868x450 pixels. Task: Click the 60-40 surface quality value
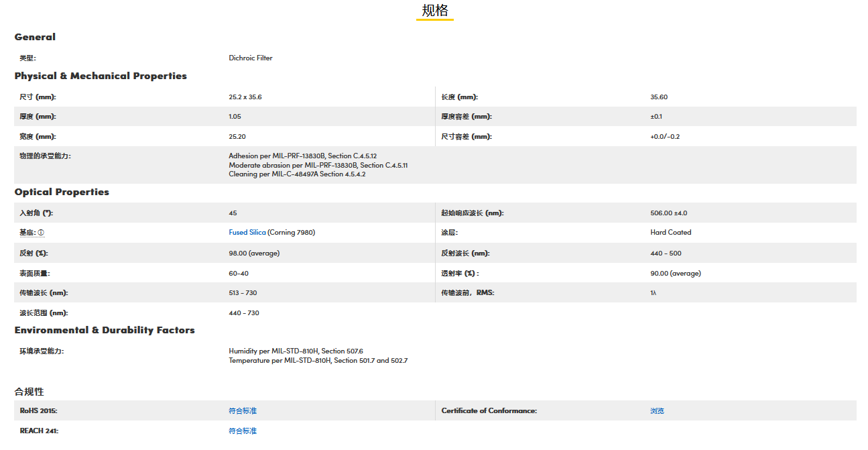[239, 274]
